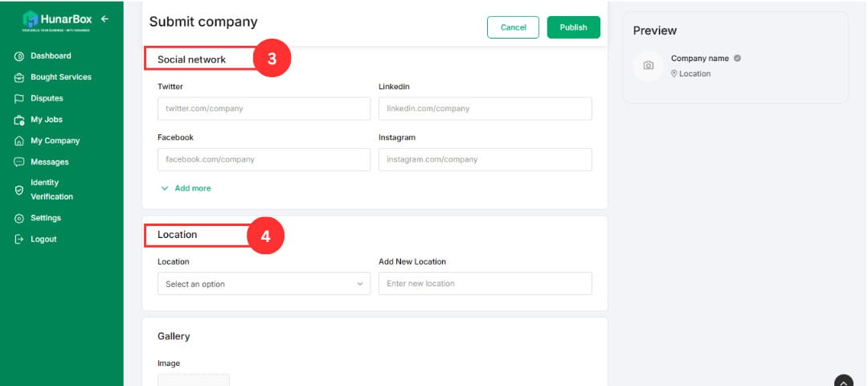The image size is (868, 386).
Task: Click the Gallery image upload box
Action: pos(193,380)
